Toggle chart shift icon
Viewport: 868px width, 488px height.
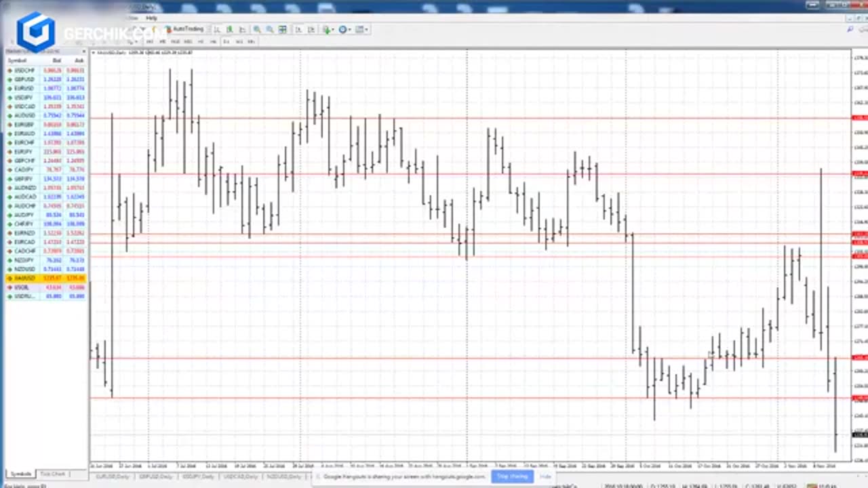pos(311,29)
